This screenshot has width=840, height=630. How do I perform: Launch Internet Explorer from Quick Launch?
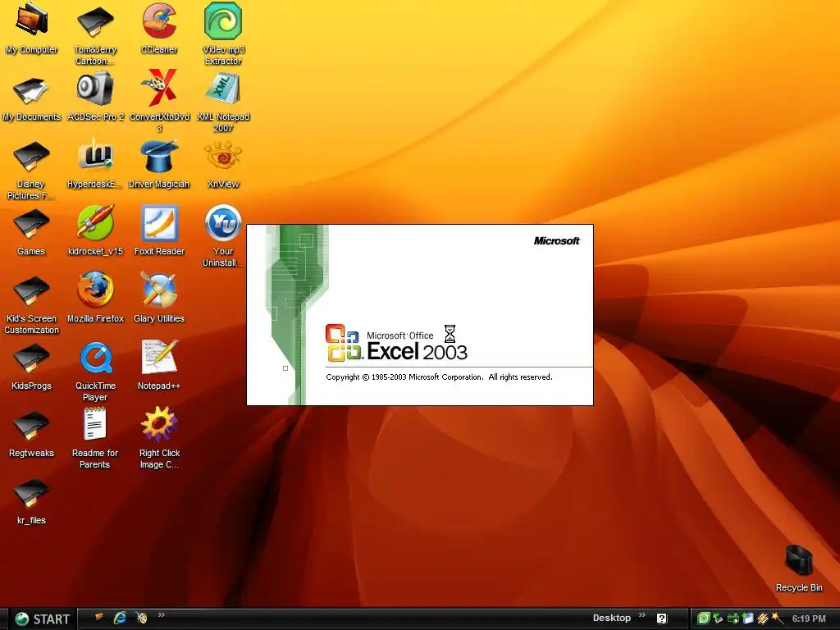[120, 618]
